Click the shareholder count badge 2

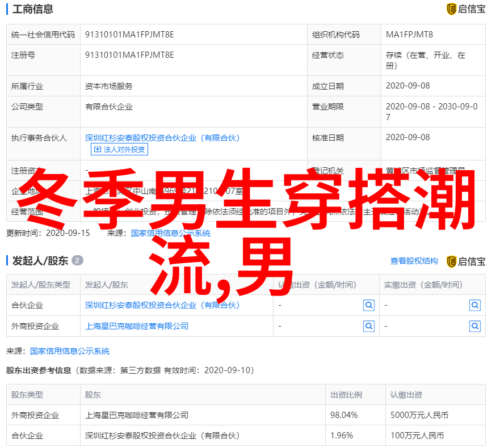[77, 260]
